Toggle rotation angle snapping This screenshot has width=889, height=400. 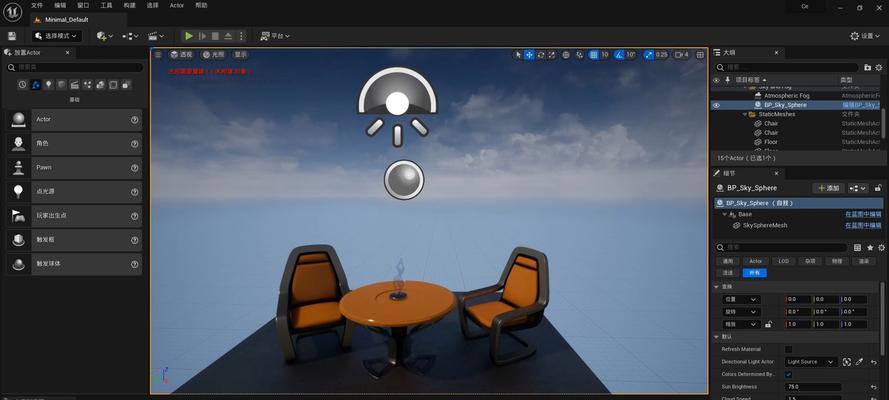(x=619, y=55)
